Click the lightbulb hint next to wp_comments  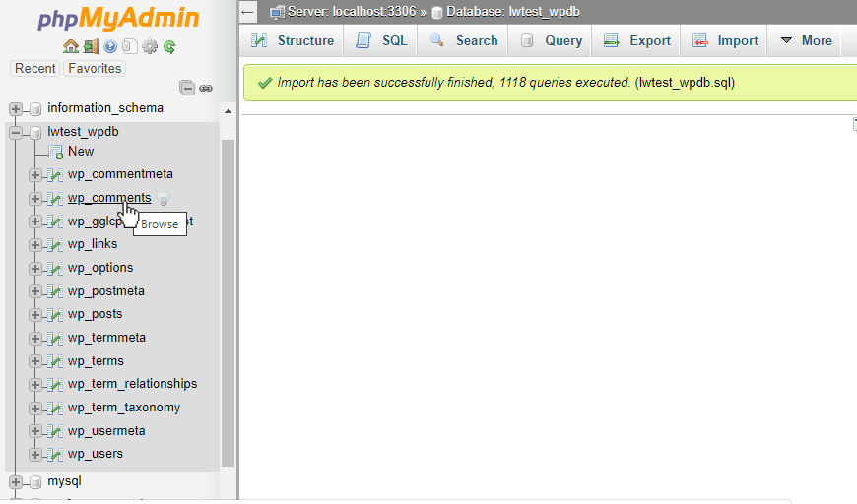pyautogui.click(x=164, y=199)
